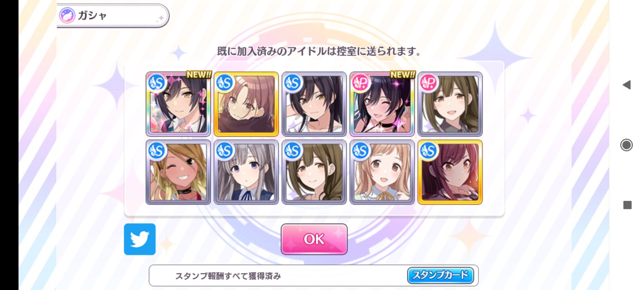Select the light-blonde idol with orange ribbon
Image resolution: width=644 pixels, height=290 pixels.
[x=382, y=172]
